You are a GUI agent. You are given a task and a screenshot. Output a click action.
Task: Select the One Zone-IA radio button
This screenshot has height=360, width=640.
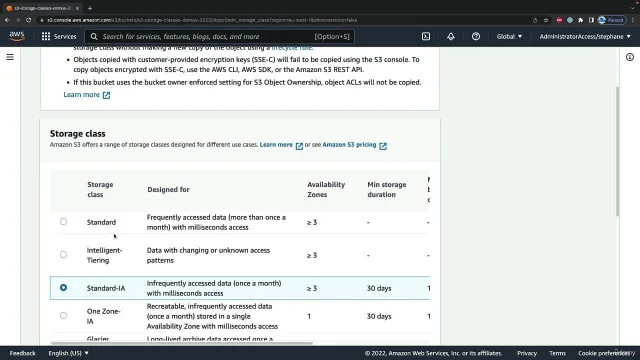[63, 316]
